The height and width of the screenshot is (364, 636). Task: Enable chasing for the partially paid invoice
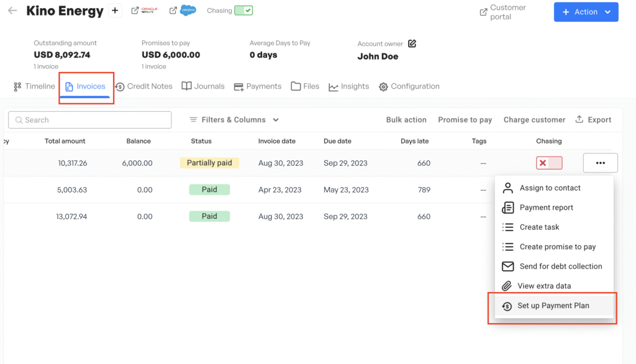pyautogui.click(x=549, y=163)
